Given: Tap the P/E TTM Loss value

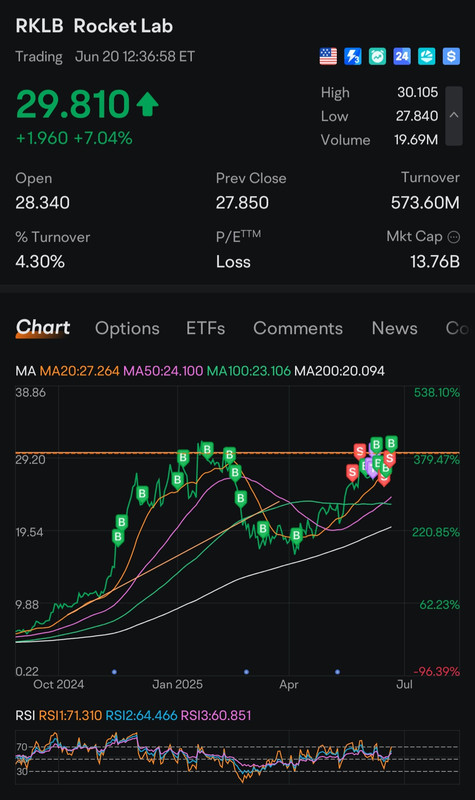Looking at the screenshot, I should pyautogui.click(x=233, y=262).
